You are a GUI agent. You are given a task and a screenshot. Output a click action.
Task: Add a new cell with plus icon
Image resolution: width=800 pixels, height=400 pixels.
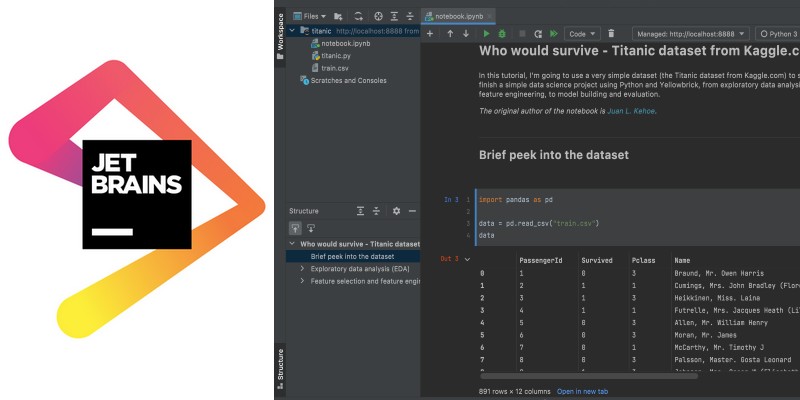[x=430, y=34]
